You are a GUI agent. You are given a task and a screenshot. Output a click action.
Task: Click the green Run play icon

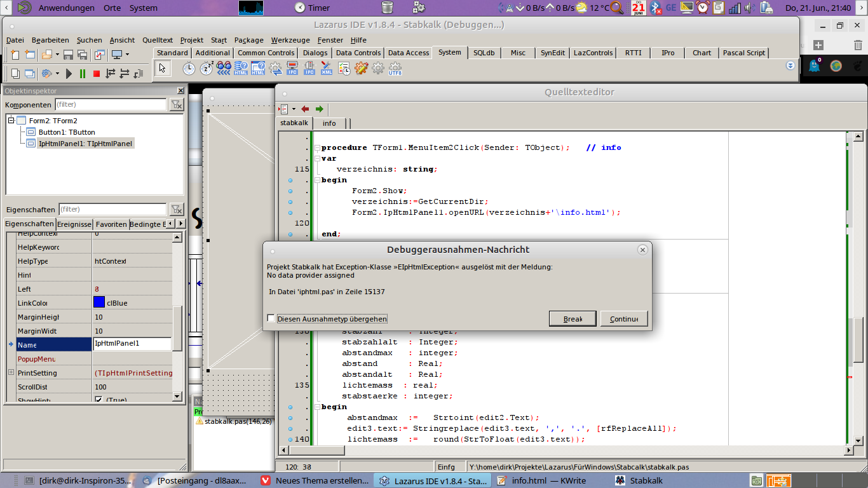[x=69, y=74]
